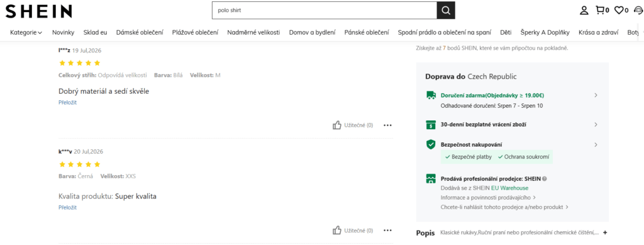This screenshot has width=644, height=245.
Task: Click Odhadované doručení date text
Action: click(492, 106)
